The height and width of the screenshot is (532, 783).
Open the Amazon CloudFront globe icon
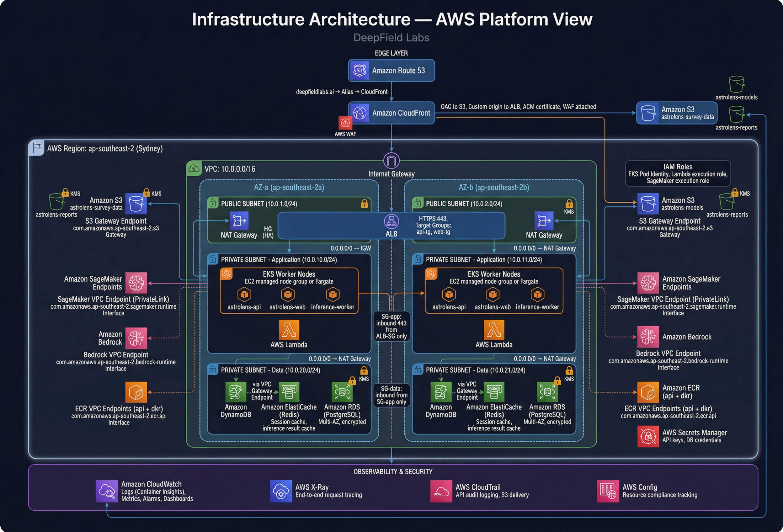[x=360, y=113]
